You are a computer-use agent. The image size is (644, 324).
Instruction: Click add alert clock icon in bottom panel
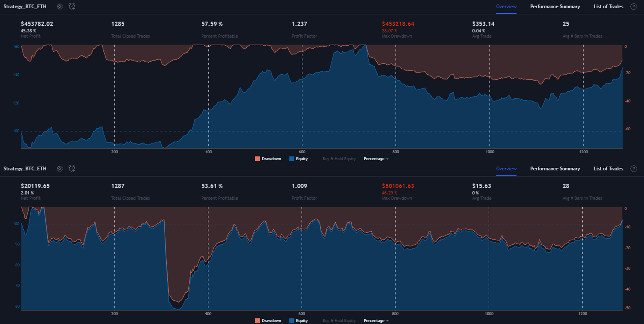[72, 169]
